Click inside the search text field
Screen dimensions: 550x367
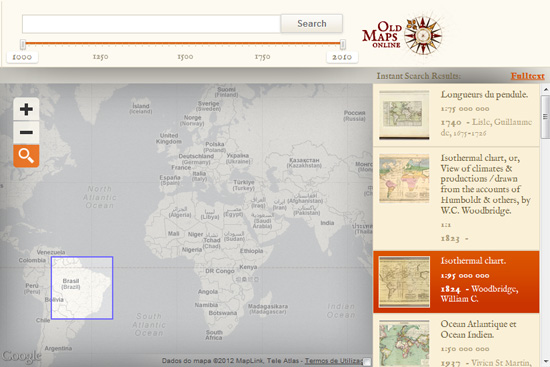click(x=151, y=24)
